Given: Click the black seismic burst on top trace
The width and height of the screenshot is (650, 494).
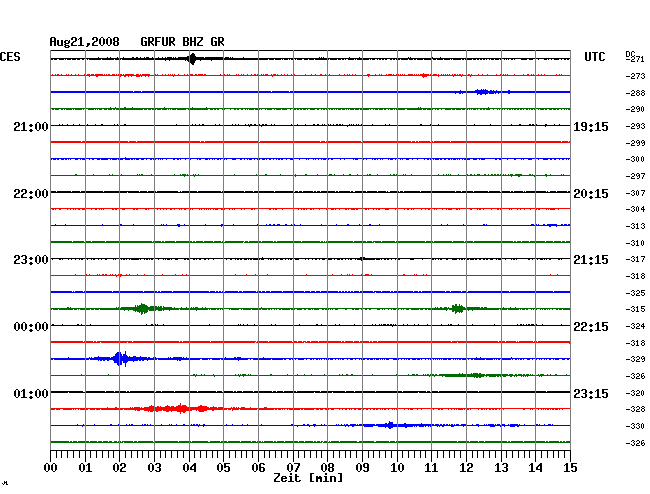Looking at the screenshot, I should click(192, 59).
